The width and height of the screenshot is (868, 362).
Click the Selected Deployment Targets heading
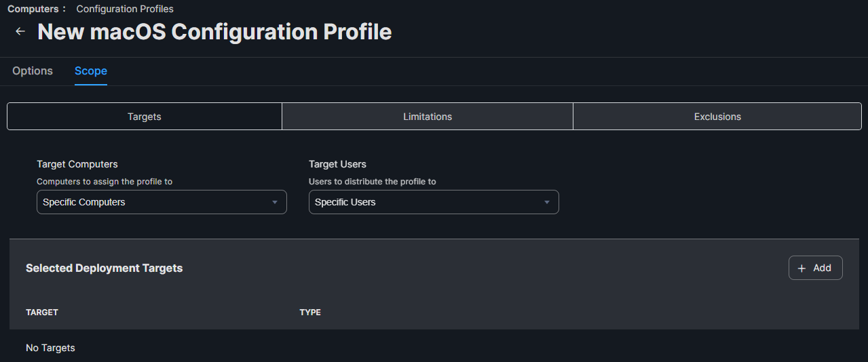click(x=105, y=268)
